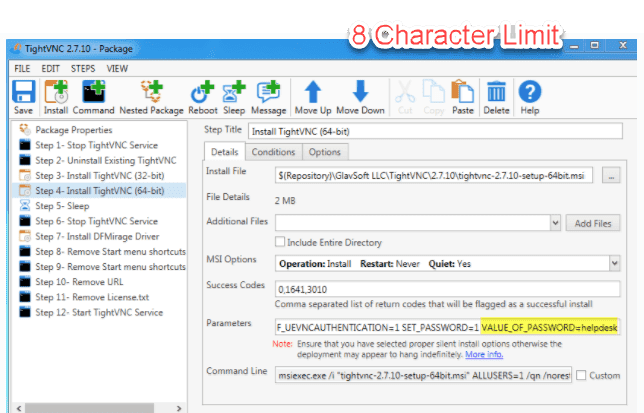Click the Parameters field
Viewport: 644px width, 413px height.
coord(447,327)
